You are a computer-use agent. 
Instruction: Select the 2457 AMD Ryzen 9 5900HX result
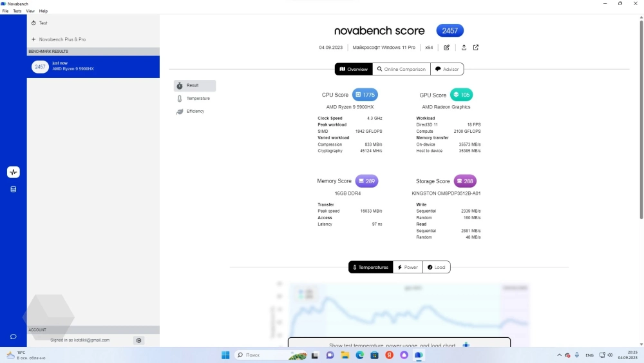click(93, 66)
